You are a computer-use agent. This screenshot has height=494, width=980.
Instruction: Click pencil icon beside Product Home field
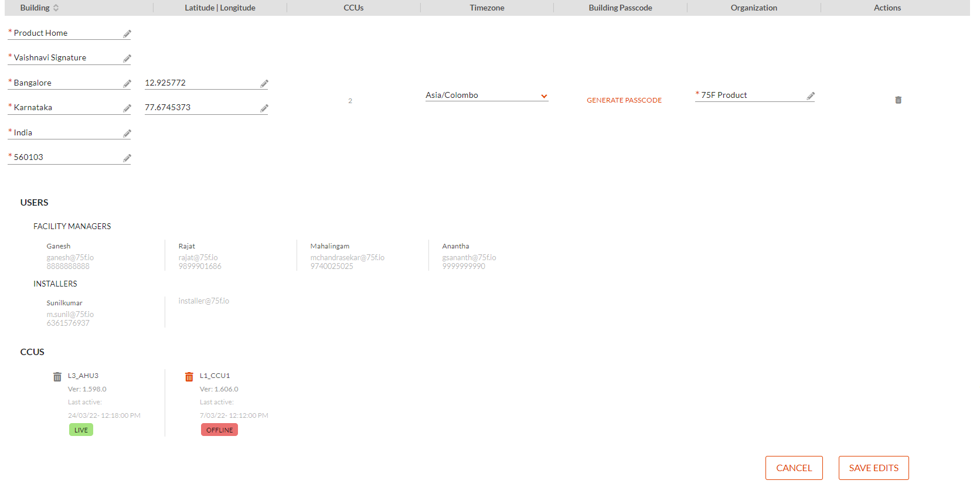[127, 34]
